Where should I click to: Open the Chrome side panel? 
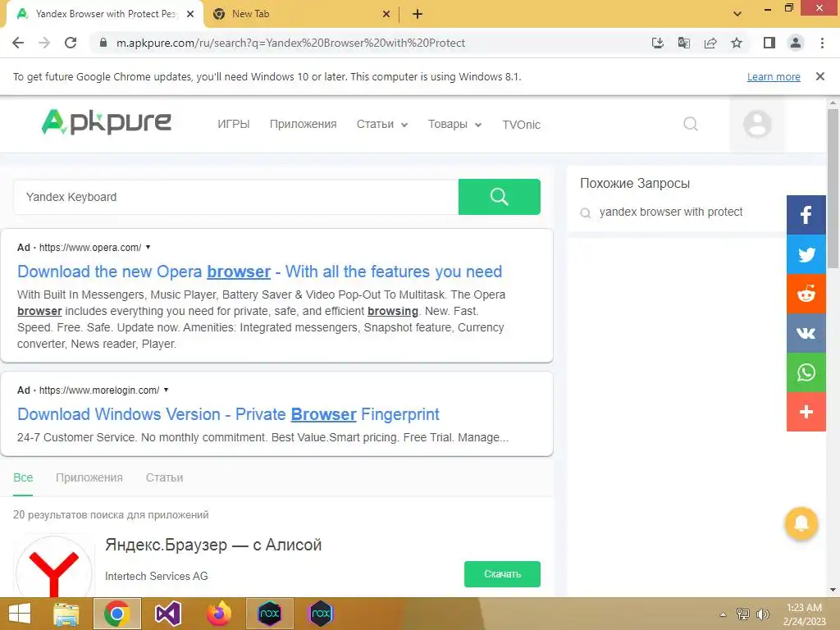(769, 43)
